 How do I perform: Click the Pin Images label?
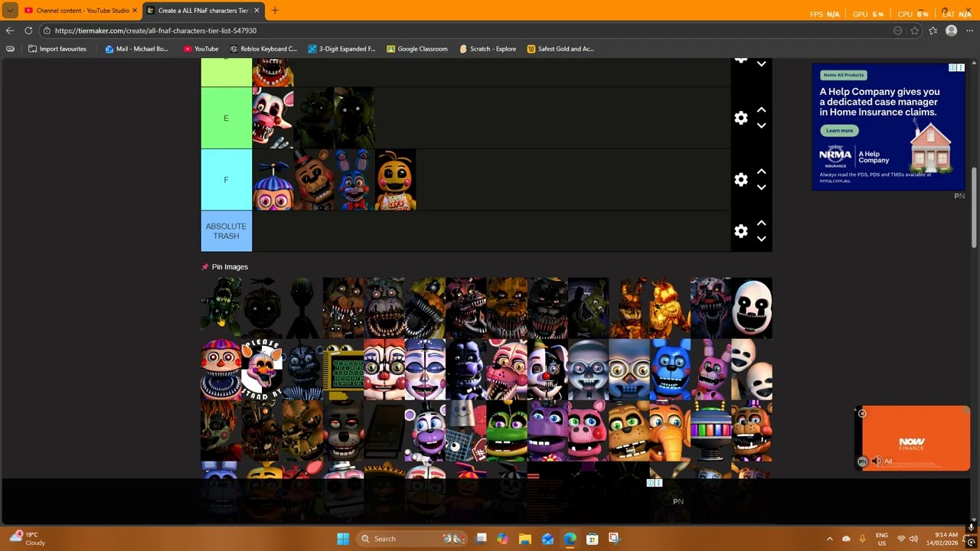point(230,267)
